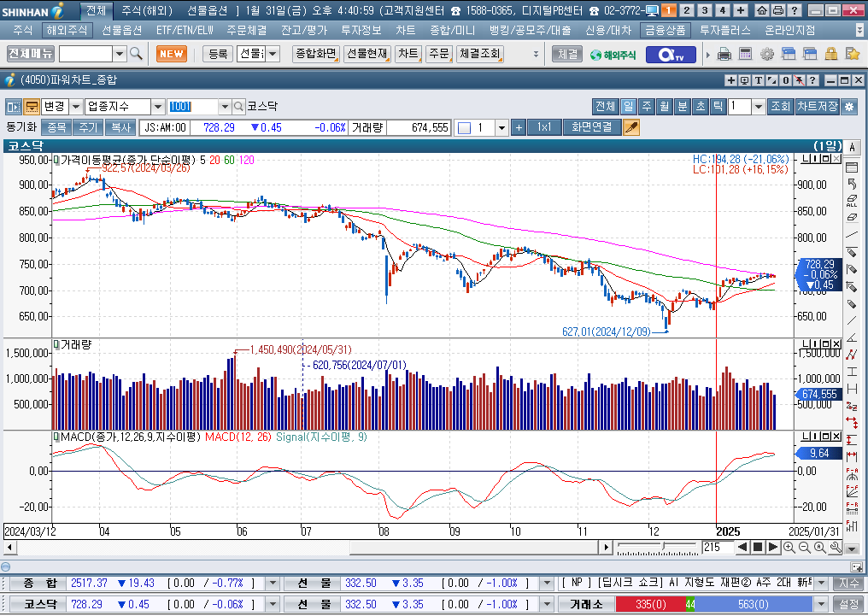Click the 화면연결 button
This screenshot has height=616, width=868.
pyautogui.click(x=592, y=127)
